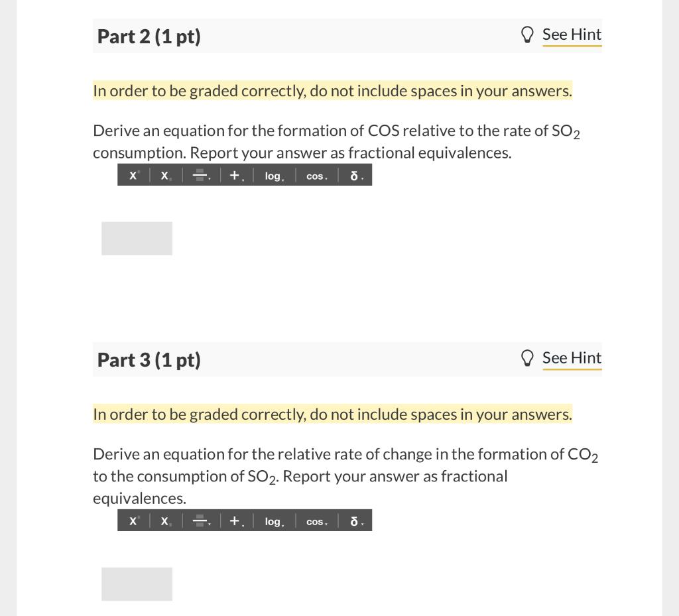Open See Hint for Part 3

pos(572,357)
